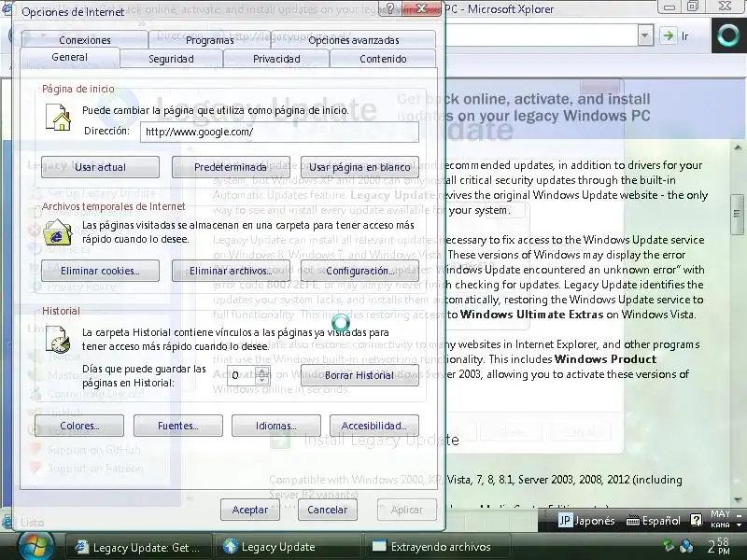Click the temporary Internet files folder icon
The height and width of the screenshot is (560, 747).
(x=57, y=232)
